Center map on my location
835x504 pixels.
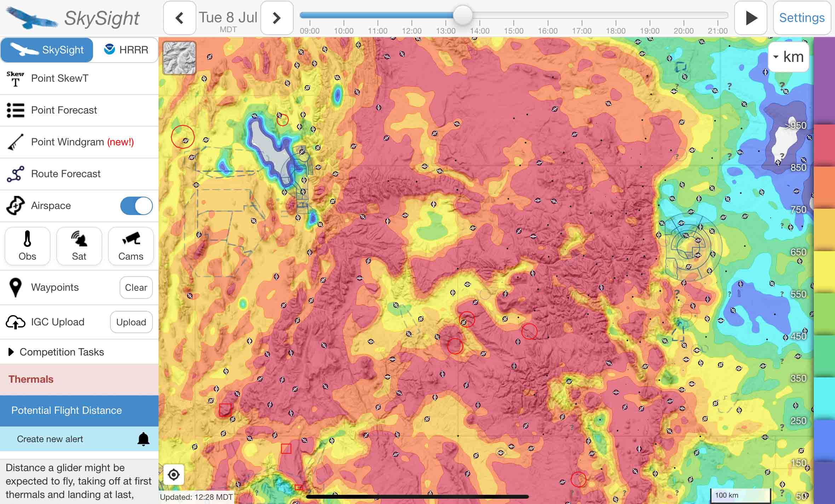click(x=174, y=475)
